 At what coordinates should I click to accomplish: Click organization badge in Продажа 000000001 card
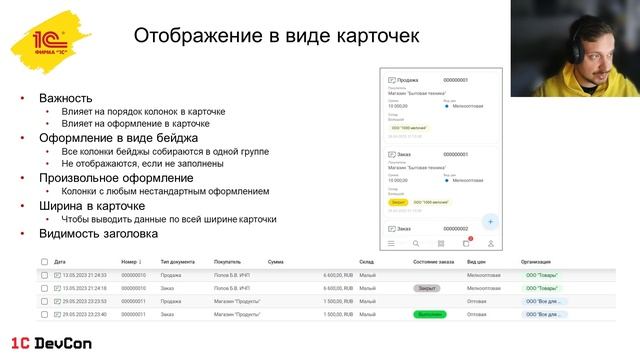[x=409, y=128]
